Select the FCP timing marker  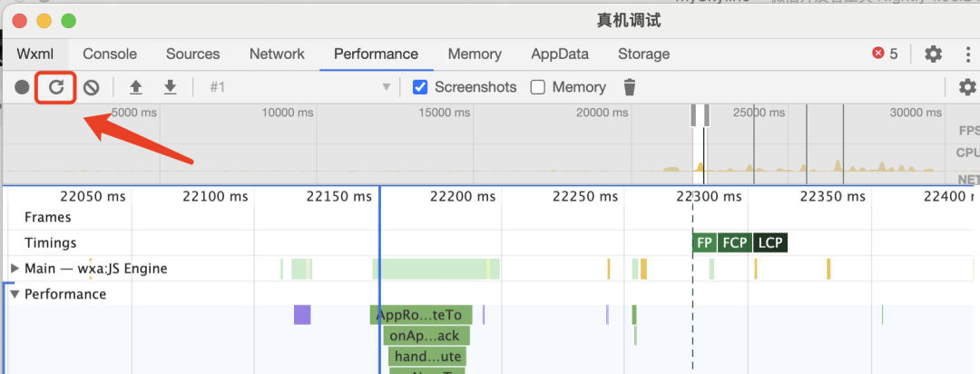[734, 242]
